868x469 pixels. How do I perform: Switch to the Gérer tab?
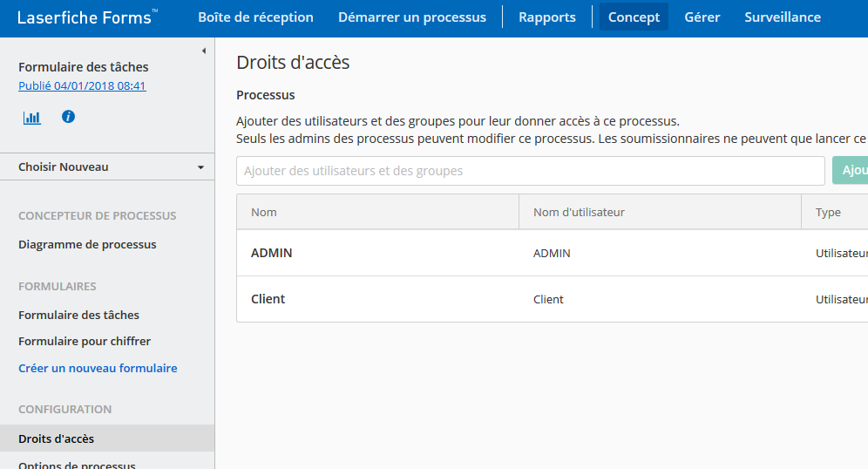click(x=702, y=17)
